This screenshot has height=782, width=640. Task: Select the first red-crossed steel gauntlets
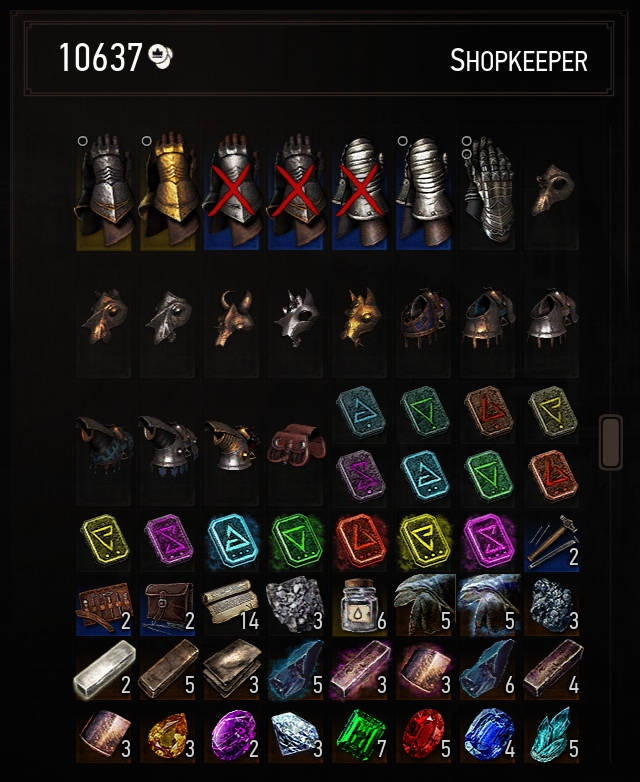point(231,192)
